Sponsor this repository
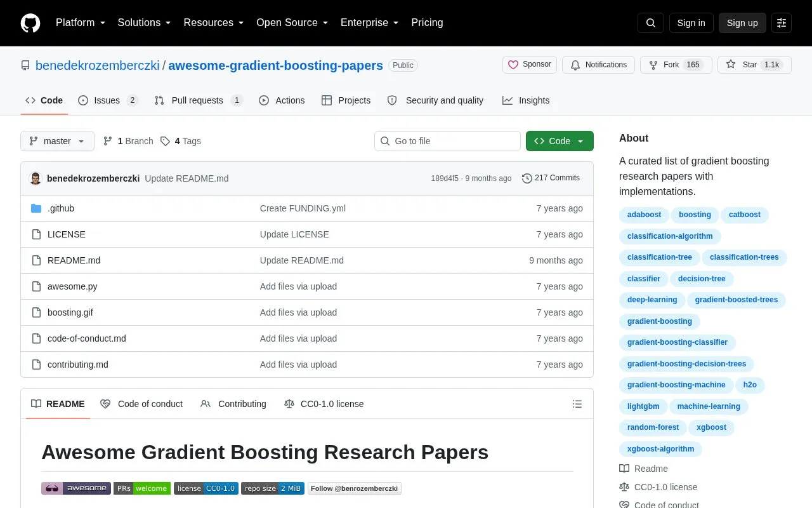 click(x=530, y=65)
